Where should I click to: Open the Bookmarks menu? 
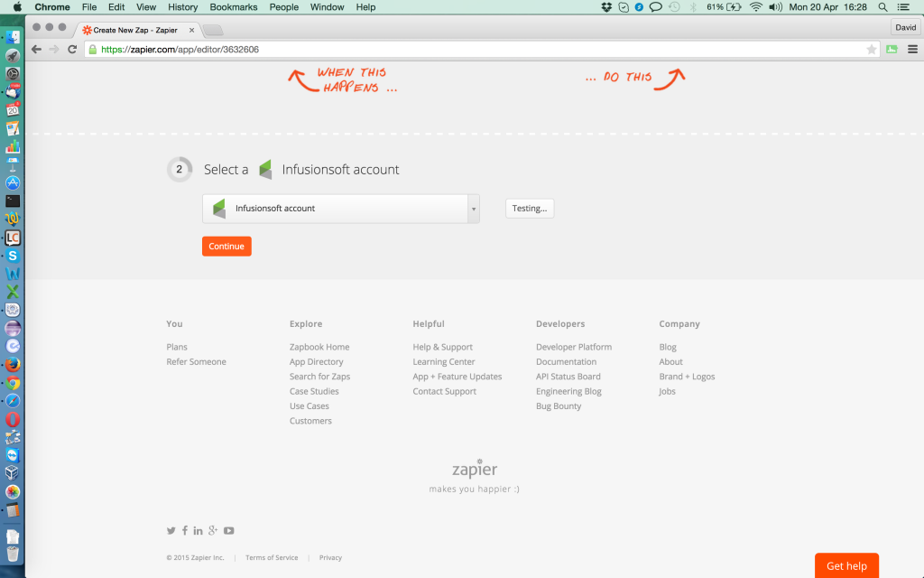[234, 7]
